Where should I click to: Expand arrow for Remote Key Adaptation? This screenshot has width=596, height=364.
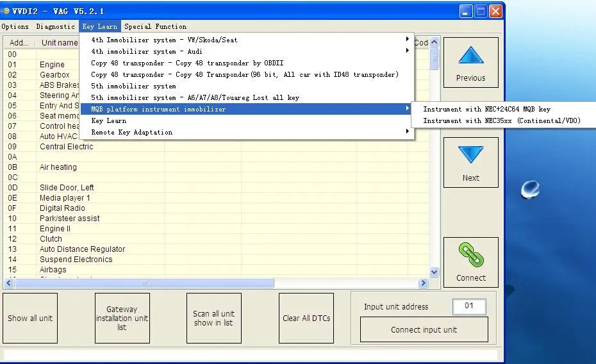coord(407,131)
